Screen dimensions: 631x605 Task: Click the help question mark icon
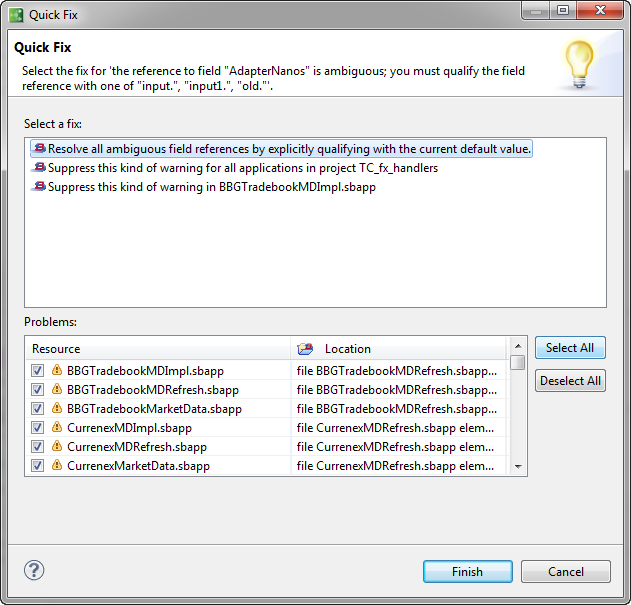pos(34,571)
